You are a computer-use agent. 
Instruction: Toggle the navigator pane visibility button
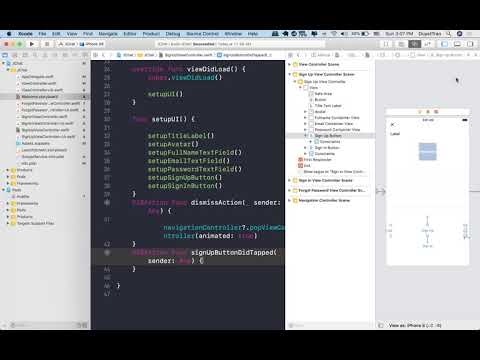[444, 44]
